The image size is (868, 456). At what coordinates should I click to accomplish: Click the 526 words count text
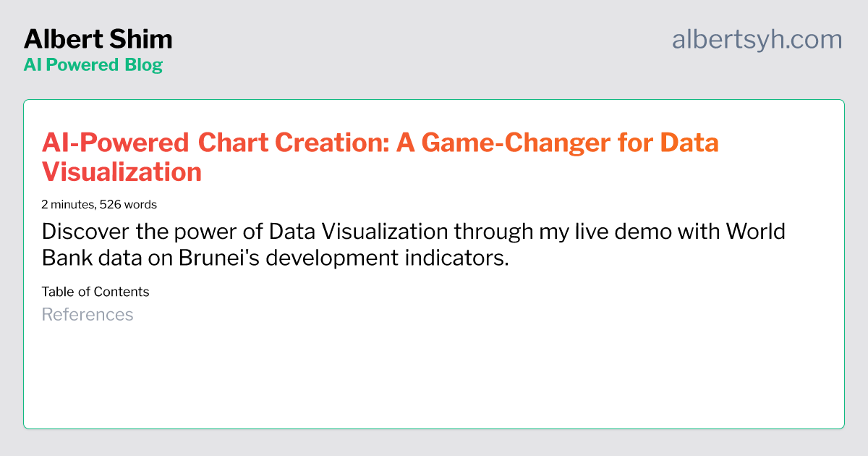pos(128,204)
